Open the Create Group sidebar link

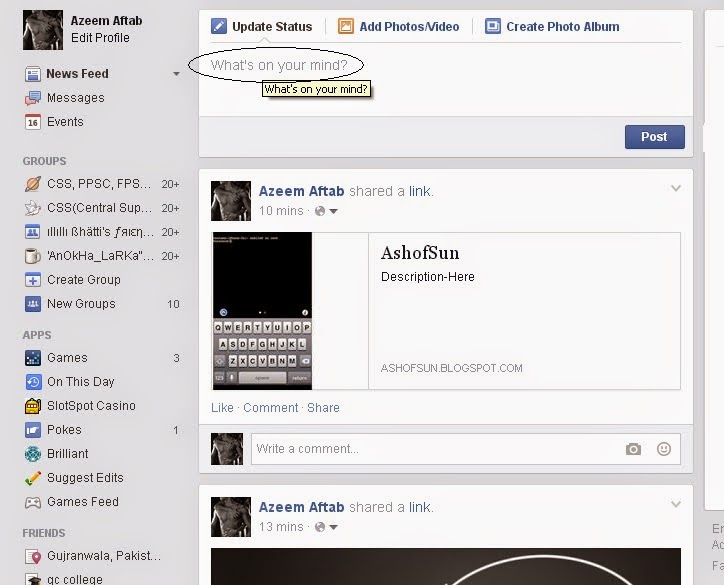tap(84, 280)
